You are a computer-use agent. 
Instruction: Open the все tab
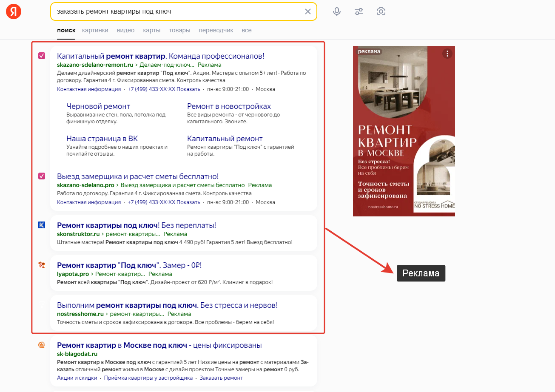point(247,30)
